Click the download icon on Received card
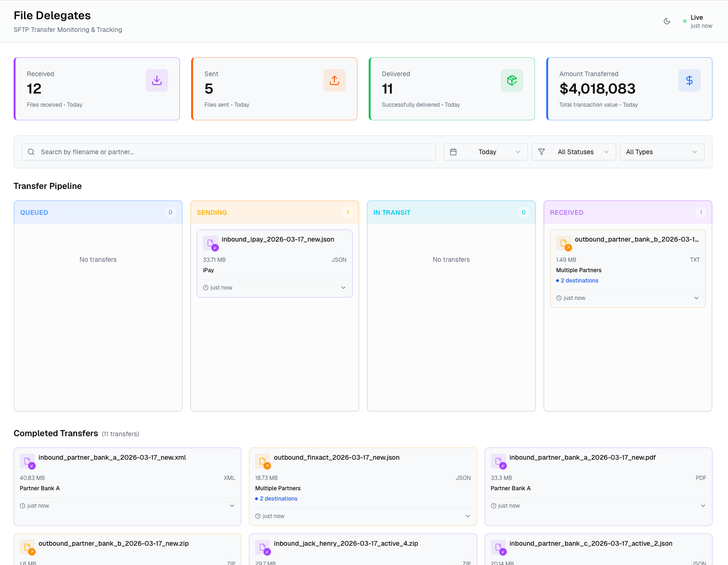The height and width of the screenshot is (565, 728). (x=156, y=80)
